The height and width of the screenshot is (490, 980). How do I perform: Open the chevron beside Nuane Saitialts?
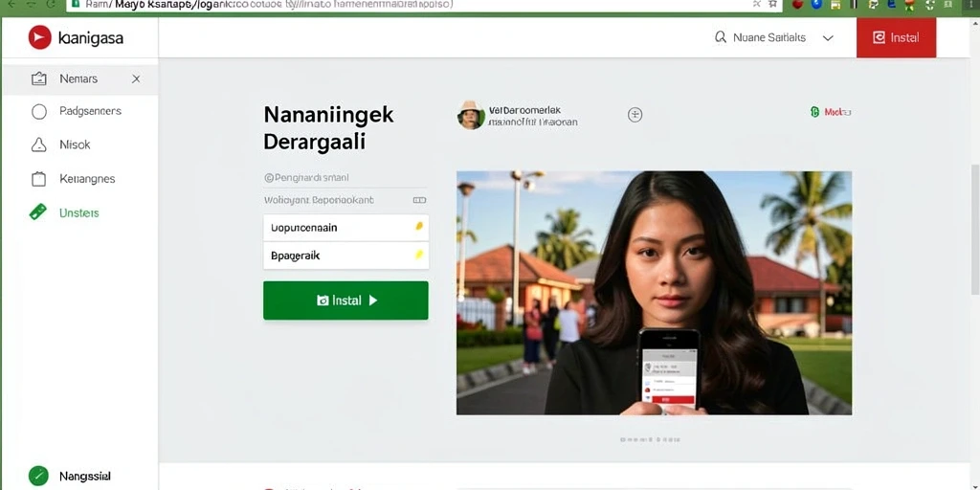point(828,38)
